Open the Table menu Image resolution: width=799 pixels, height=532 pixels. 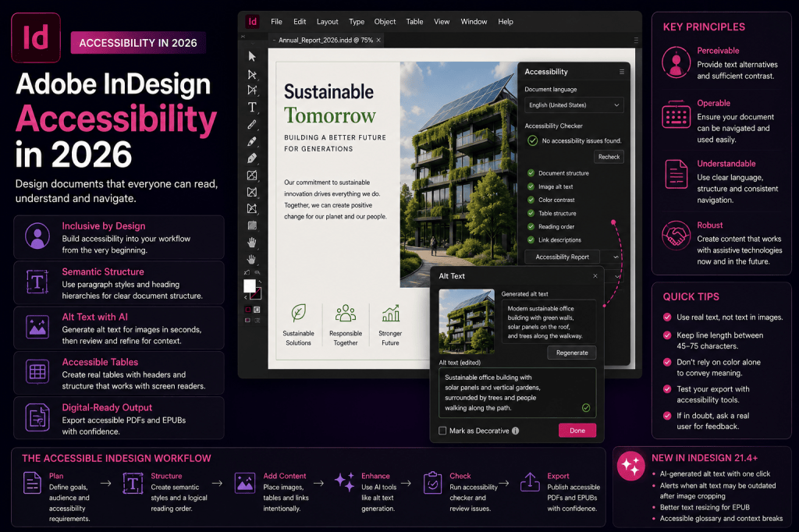(414, 21)
